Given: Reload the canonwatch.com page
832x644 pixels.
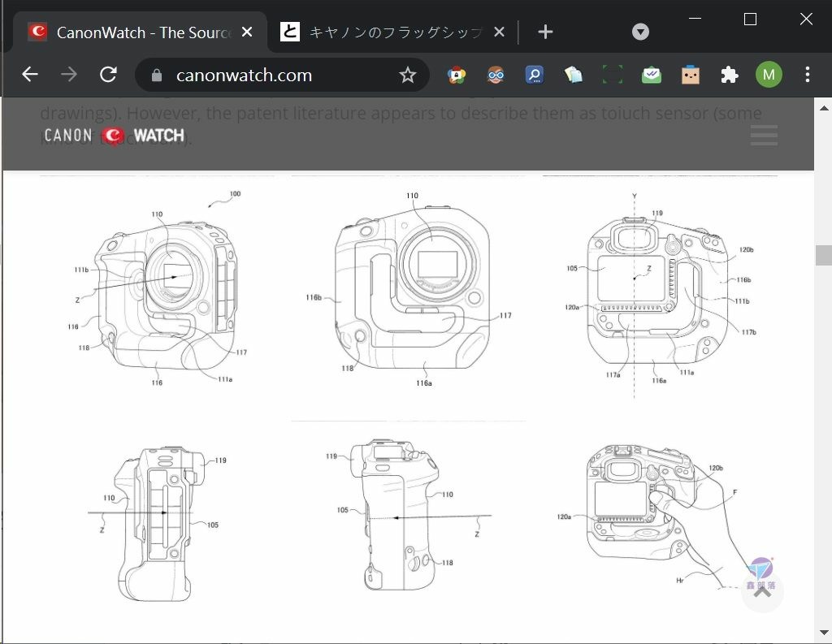Looking at the screenshot, I should 108,75.
